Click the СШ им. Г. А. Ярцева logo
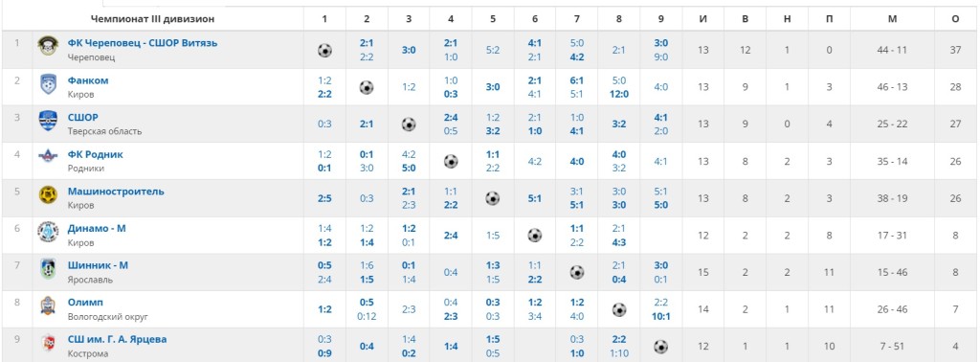The height and width of the screenshot is (362, 980). (x=48, y=342)
